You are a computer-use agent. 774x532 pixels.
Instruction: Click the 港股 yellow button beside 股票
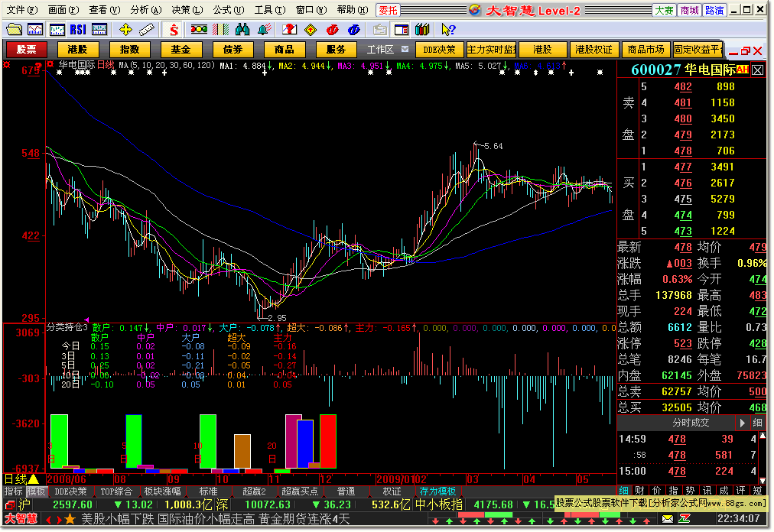[x=77, y=50]
